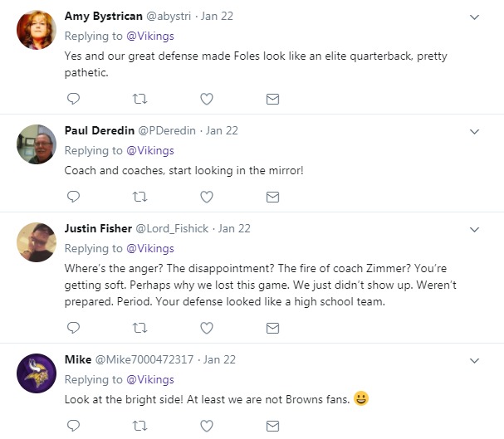Viewport: 504px width, 439px height.
Task: Retweet Amy Bystrican's tweet
Action: tap(140, 99)
